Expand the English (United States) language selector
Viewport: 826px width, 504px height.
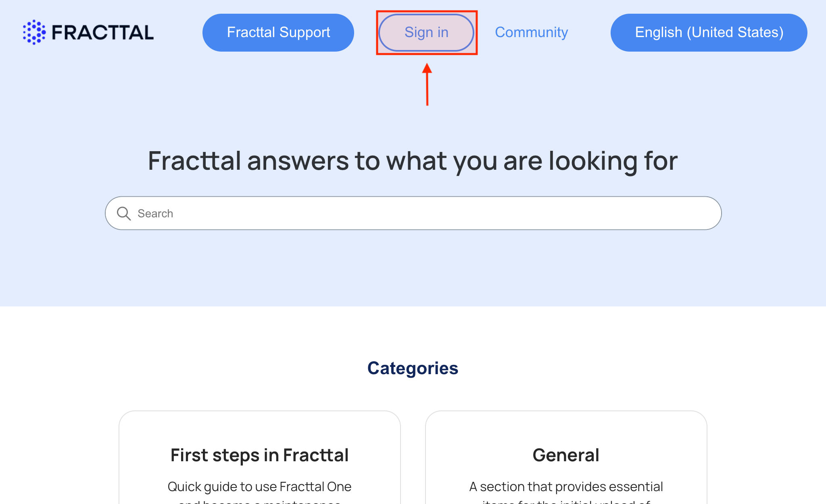pos(709,32)
